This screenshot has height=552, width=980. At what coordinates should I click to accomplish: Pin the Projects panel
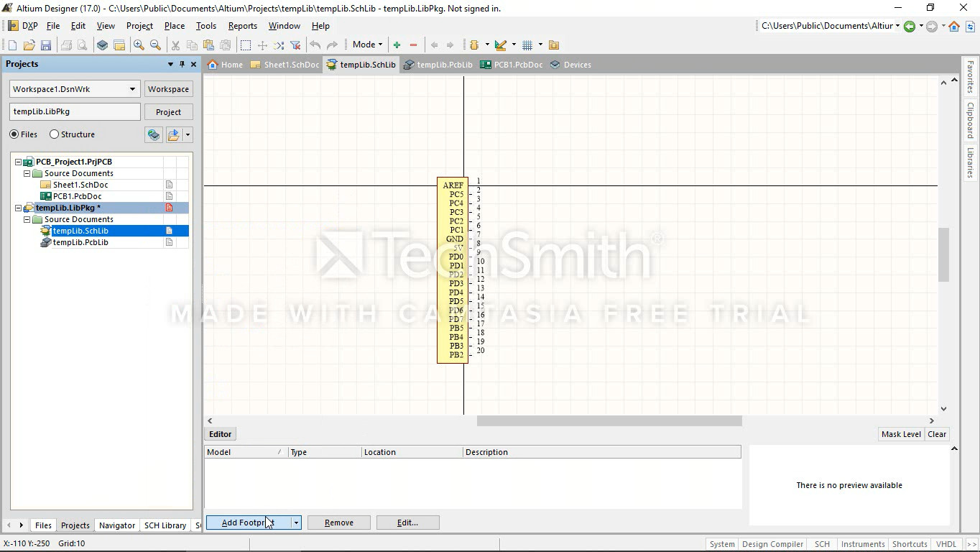tap(182, 64)
